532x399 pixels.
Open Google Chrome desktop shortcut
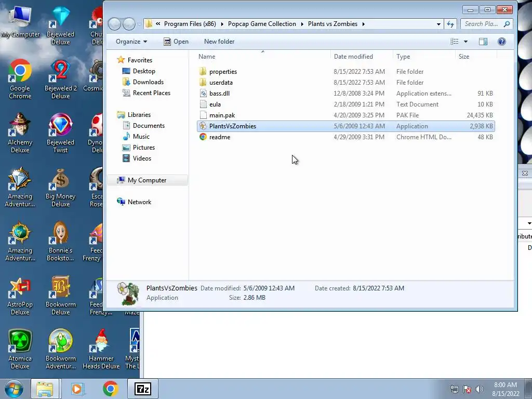coord(20,79)
